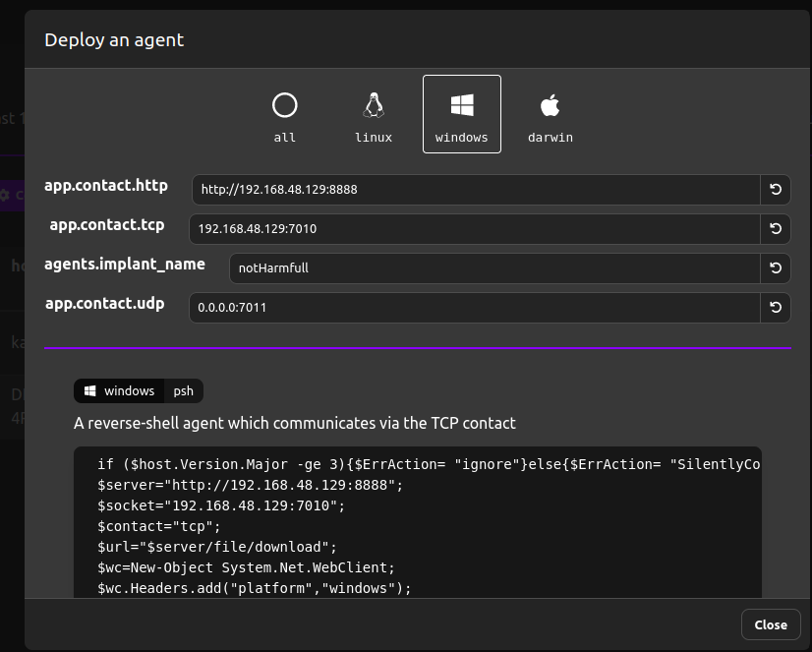This screenshot has height=652, width=812.
Task: Click the $socket line in code block
Action: click(x=221, y=505)
